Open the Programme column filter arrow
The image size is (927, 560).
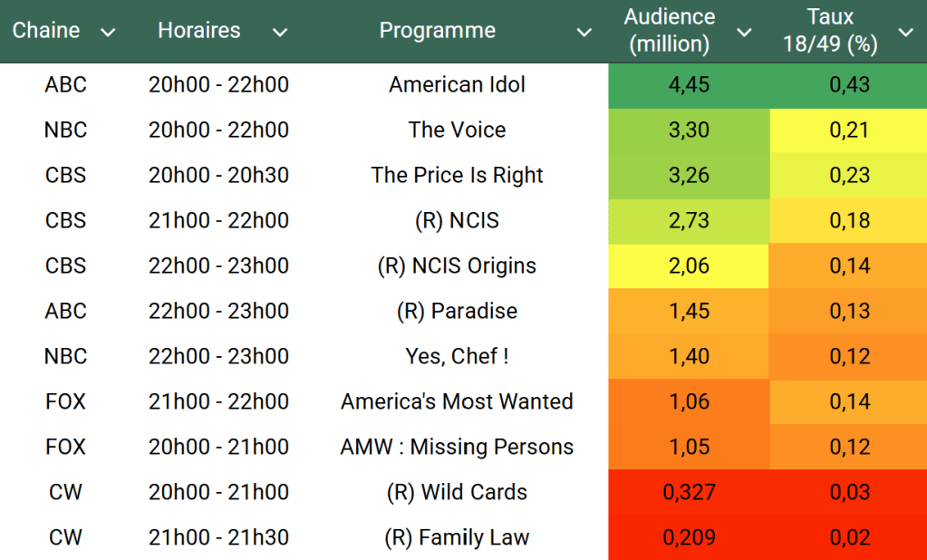point(584,33)
